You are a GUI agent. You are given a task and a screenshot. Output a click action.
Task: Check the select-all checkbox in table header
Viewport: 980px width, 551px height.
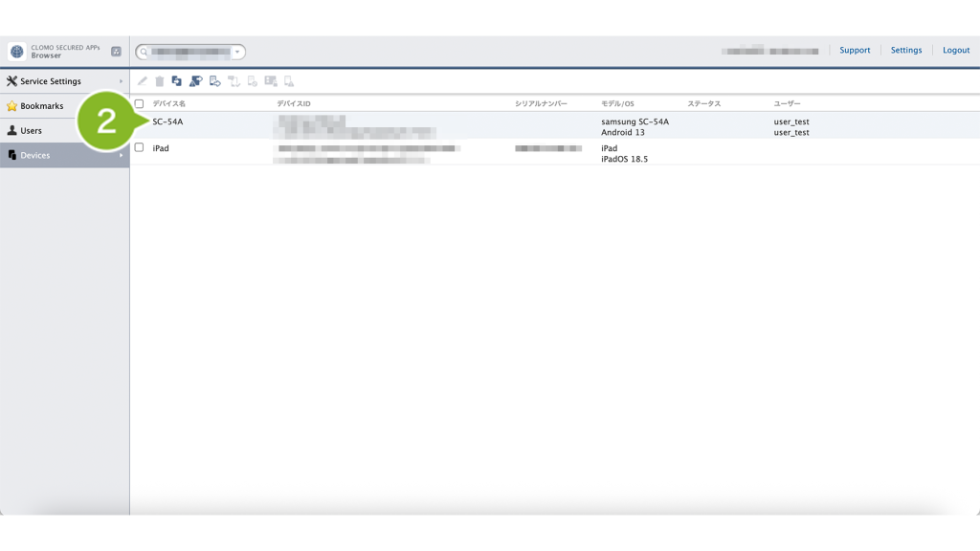click(139, 103)
